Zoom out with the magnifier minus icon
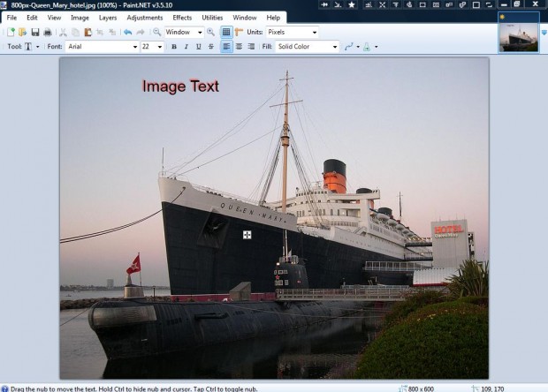548x392 pixels. point(157,32)
